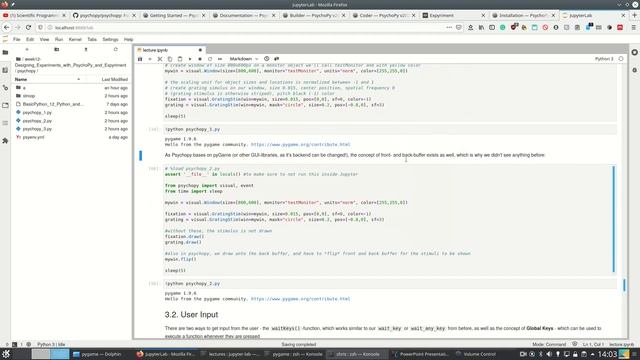Restart kernel and run all cells icon
Image resolution: width=640 pixels, height=360 pixels.
pyautogui.click(x=220, y=59)
